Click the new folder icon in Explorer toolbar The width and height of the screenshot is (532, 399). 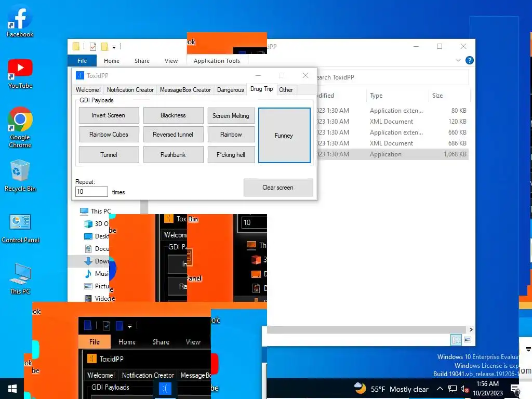click(104, 46)
